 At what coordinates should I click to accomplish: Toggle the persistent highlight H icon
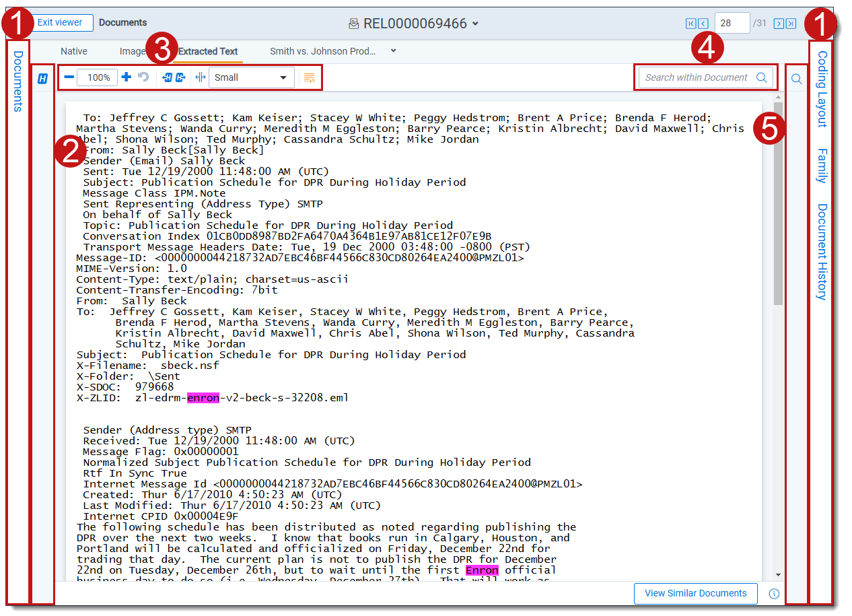43,79
